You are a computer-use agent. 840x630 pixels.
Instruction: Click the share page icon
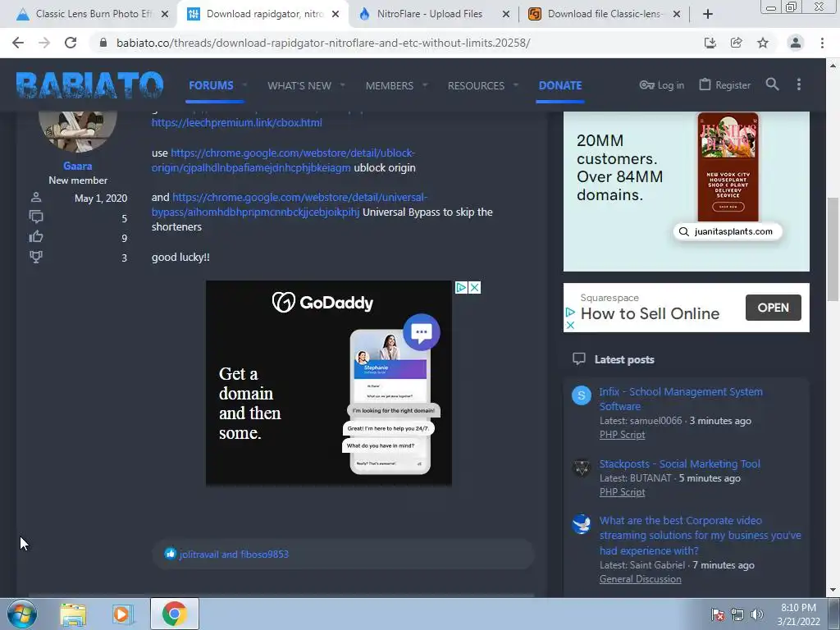pyautogui.click(x=736, y=43)
